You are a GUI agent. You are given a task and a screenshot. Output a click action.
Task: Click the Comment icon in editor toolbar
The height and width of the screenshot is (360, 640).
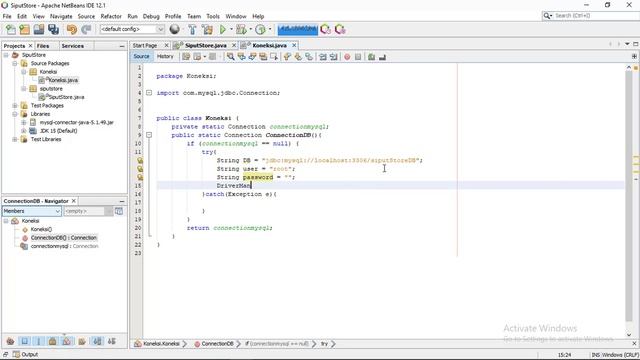click(371, 57)
